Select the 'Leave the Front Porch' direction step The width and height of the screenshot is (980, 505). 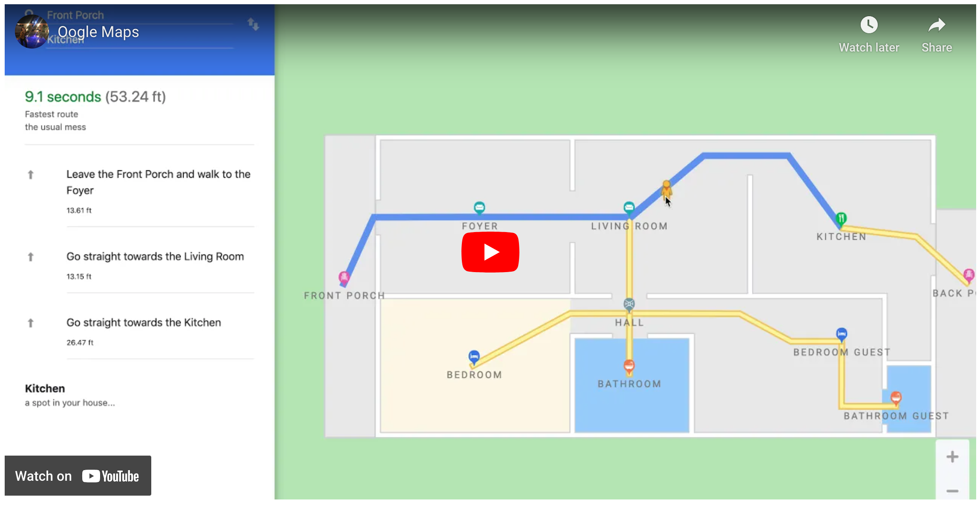coord(158,182)
